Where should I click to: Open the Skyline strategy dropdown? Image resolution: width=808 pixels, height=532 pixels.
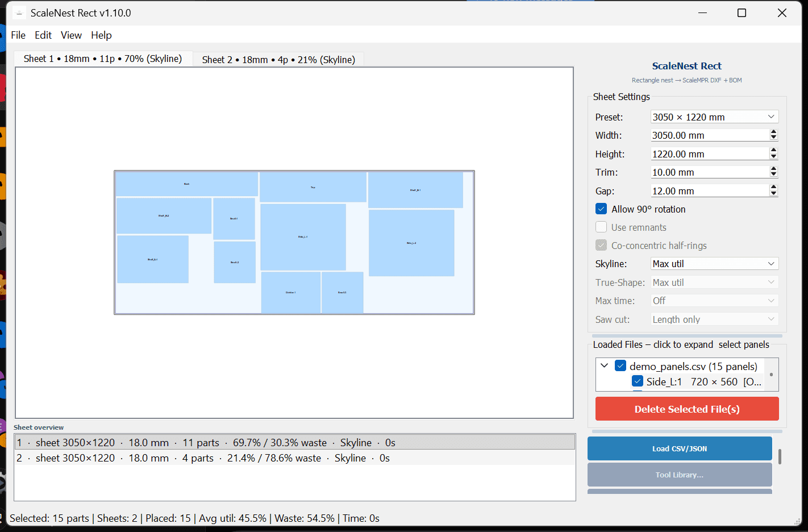[x=714, y=264]
